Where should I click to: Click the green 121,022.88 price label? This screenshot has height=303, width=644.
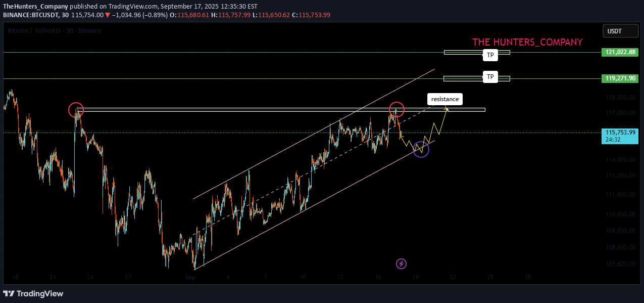point(620,52)
